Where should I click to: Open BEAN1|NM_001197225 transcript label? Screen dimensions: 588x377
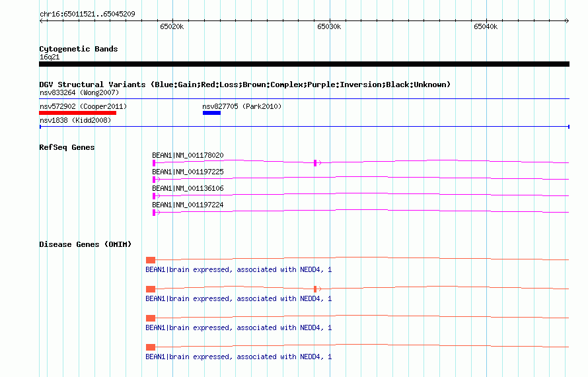click(188, 172)
